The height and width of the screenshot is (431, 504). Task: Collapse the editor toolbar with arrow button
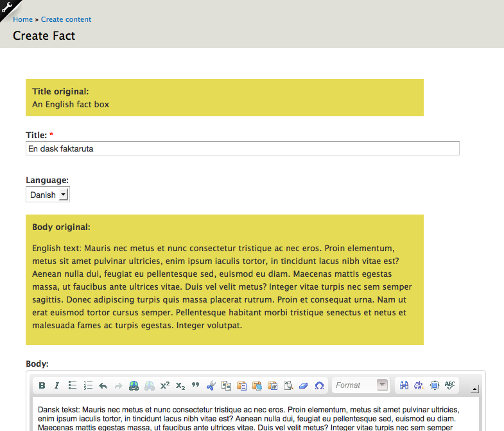(474, 389)
